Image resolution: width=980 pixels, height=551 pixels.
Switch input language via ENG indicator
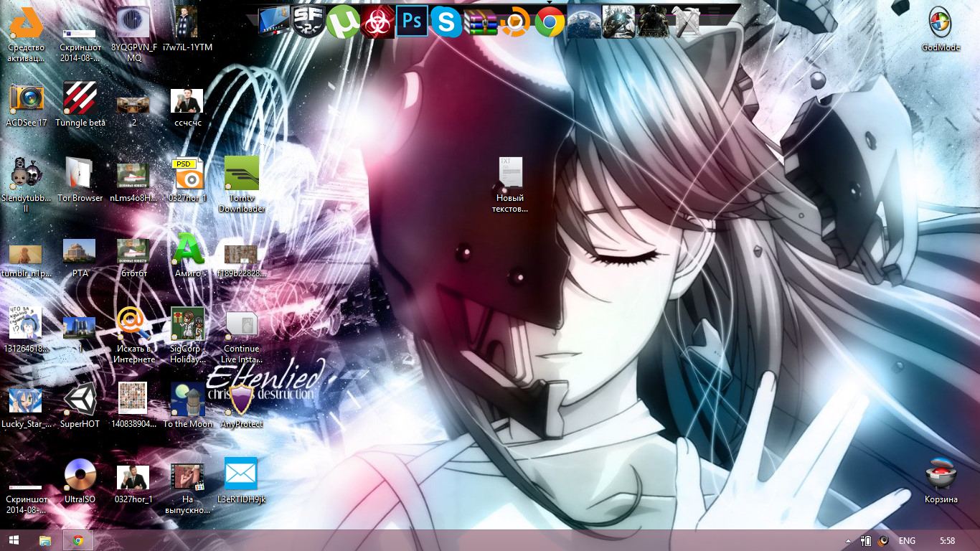(x=907, y=541)
